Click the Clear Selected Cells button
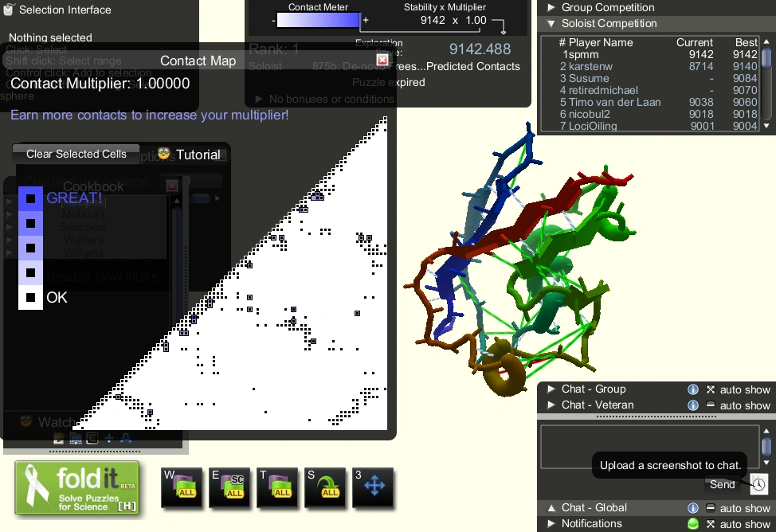The height and width of the screenshot is (532, 776). click(76, 154)
